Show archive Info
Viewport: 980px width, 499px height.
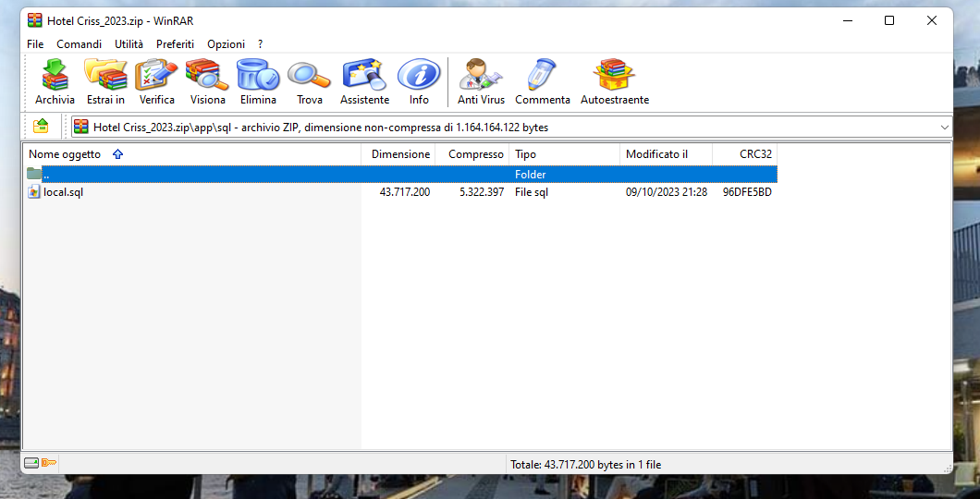coord(419,82)
